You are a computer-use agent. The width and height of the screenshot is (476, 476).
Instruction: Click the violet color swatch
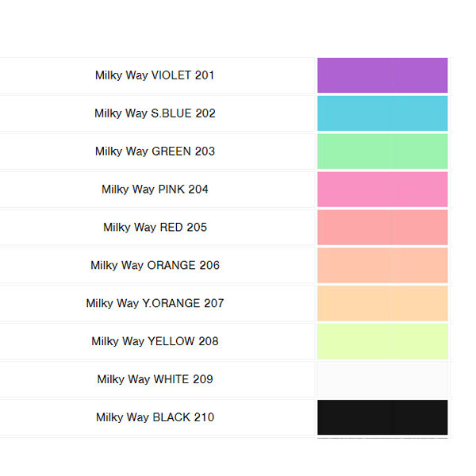pyautogui.click(x=382, y=75)
